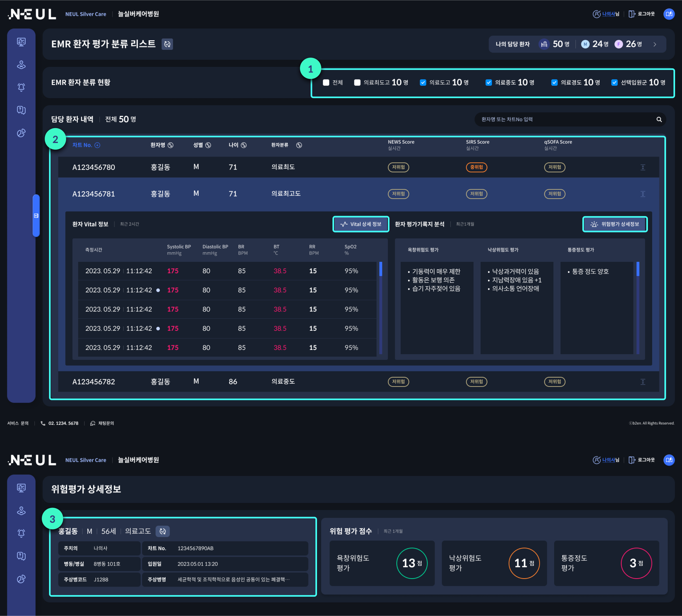Open the alarm bell sidebar icon
This screenshot has width=682, height=616.
point(21,87)
